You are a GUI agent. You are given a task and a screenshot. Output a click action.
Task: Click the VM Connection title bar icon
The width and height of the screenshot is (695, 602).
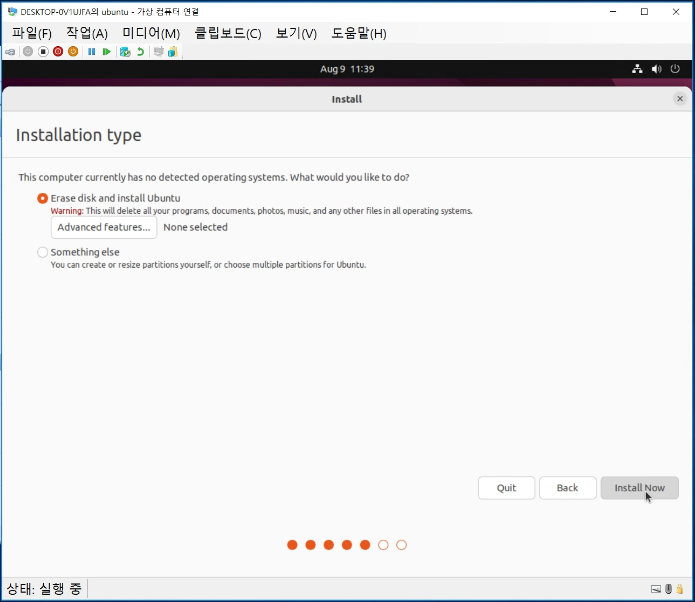click(12, 12)
